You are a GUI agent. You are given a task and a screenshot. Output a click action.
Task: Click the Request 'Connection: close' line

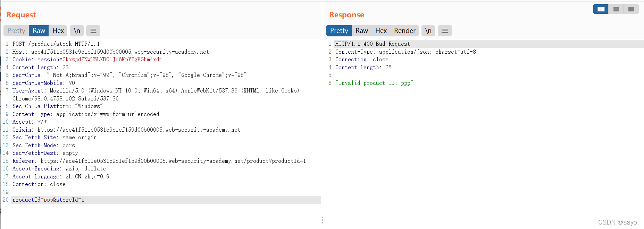39,184
